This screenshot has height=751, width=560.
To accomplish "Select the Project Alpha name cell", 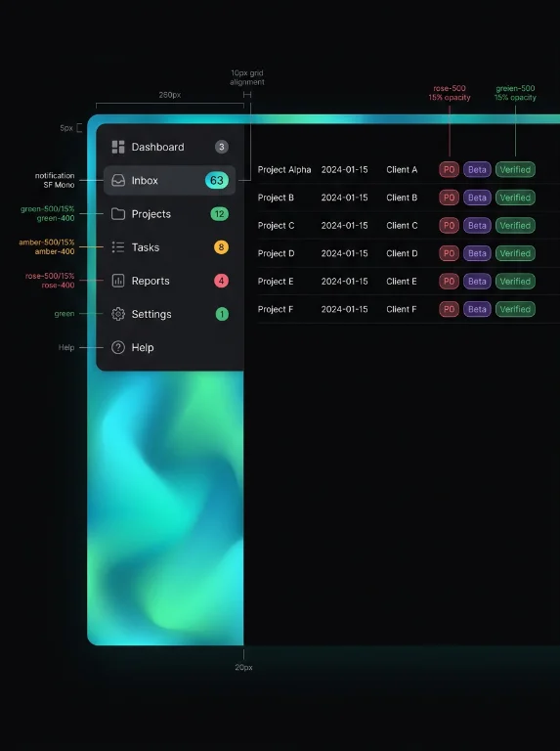I will tap(284, 169).
